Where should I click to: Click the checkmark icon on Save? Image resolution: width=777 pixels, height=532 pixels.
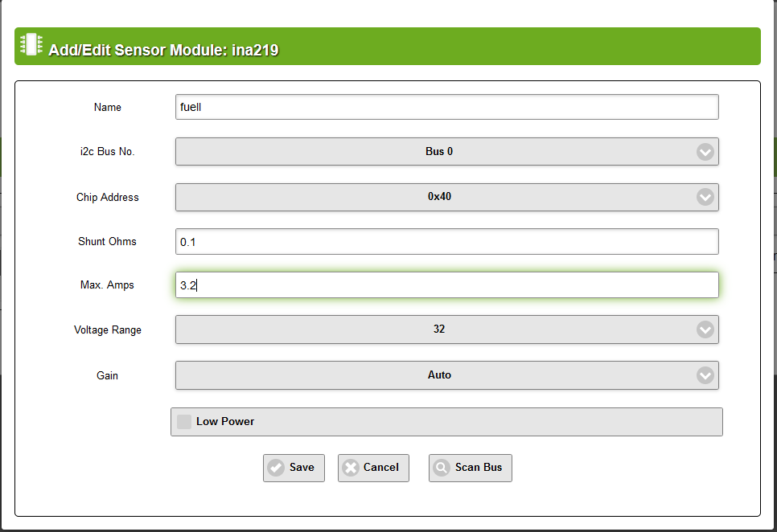pos(276,468)
